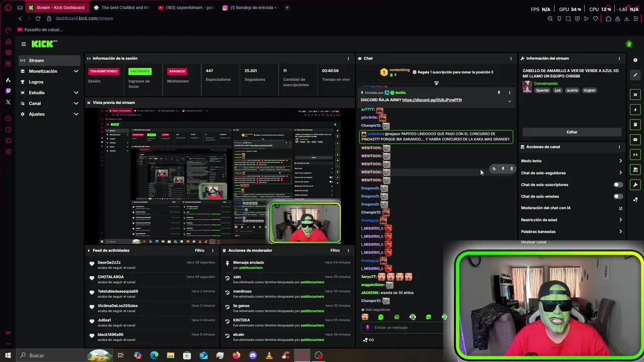Open the Twitch icon in Opera sidebar
644x362 pixels.
point(8,91)
